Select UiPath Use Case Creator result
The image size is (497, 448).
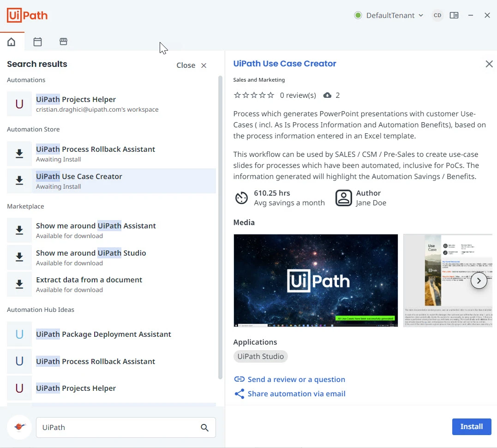click(x=111, y=180)
